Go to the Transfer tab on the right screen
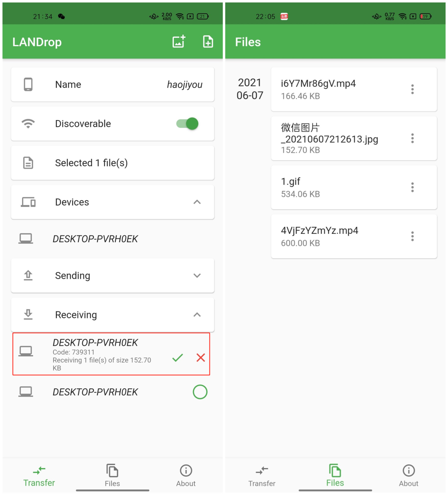Image resolution: width=448 pixels, height=495 pixels. point(262,475)
